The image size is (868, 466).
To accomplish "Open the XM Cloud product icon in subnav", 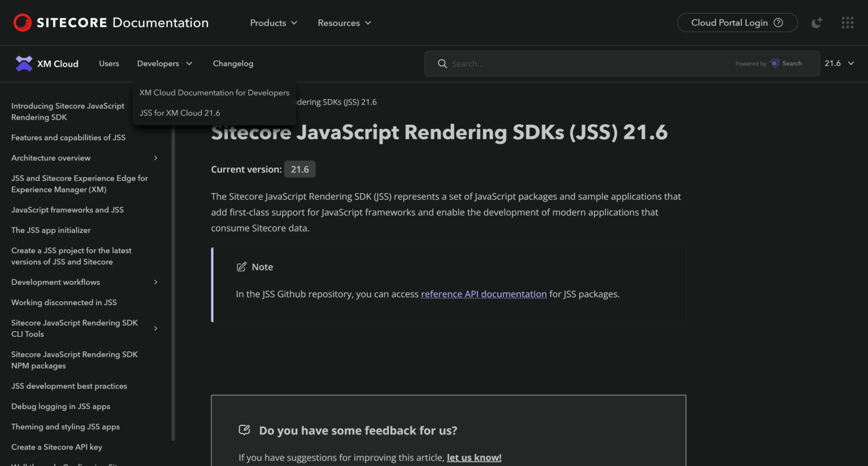I will click(x=23, y=63).
